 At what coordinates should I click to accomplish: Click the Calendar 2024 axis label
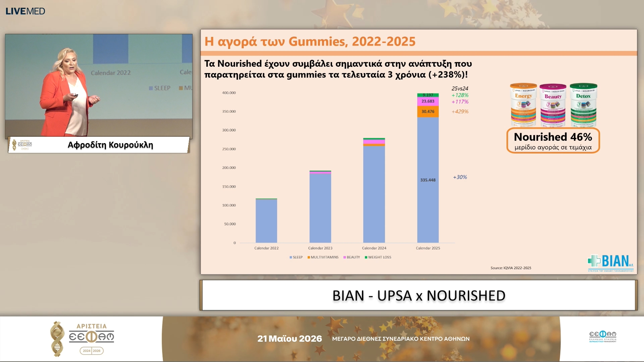coord(374,248)
